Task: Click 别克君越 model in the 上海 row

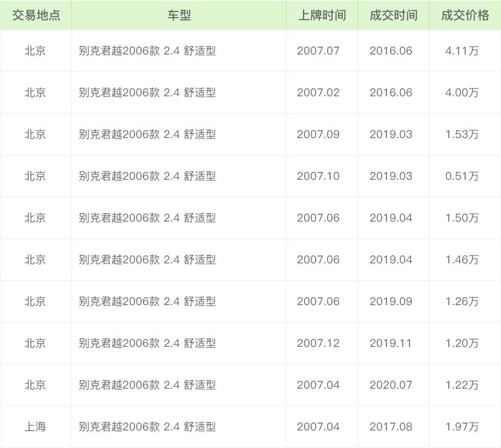Action: pos(147,427)
